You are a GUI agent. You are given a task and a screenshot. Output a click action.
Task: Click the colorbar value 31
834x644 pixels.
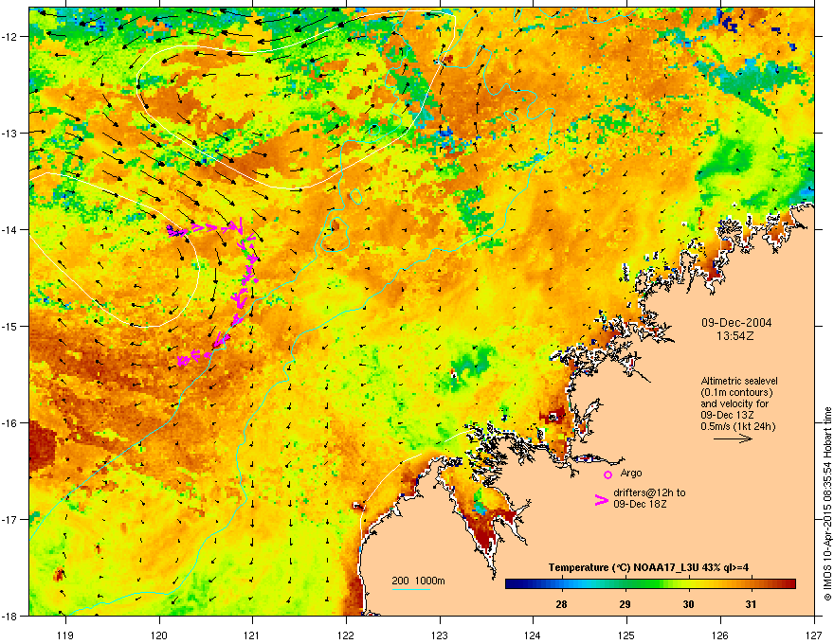tap(751, 604)
